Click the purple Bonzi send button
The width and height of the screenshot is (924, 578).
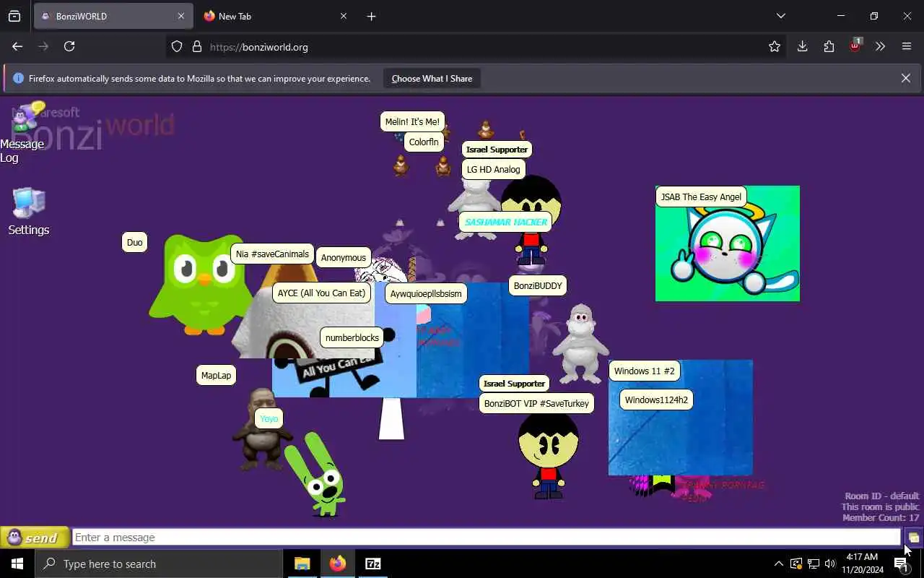(35, 538)
